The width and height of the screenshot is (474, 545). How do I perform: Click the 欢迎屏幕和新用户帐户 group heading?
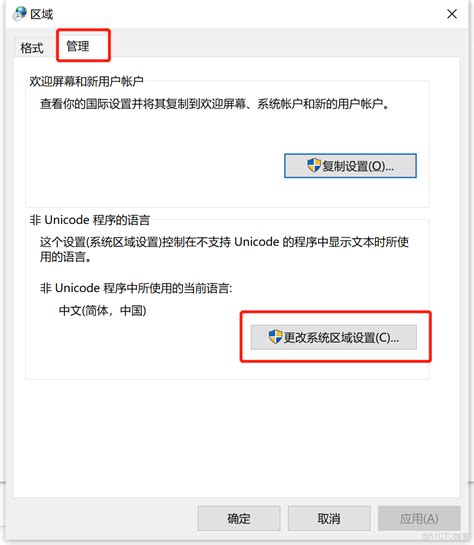(86, 81)
